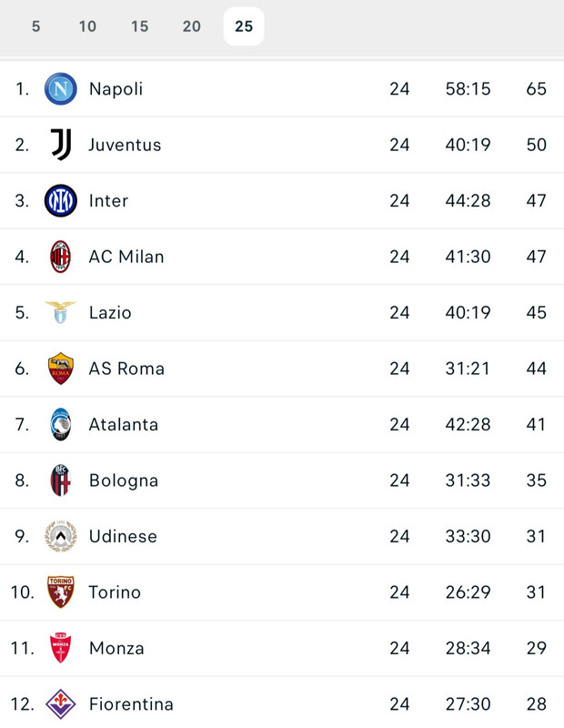Image resolution: width=564 pixels, height=728 pixels.
Task: Click Juventus points total 50
Action: coord(536,145)
